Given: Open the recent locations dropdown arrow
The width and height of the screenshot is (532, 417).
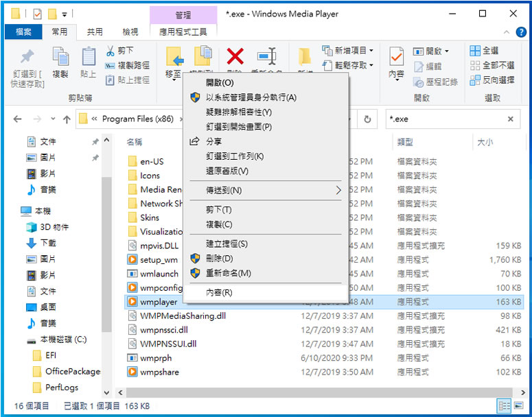Looking at the screenshot, I should click(x=53, y=119).
